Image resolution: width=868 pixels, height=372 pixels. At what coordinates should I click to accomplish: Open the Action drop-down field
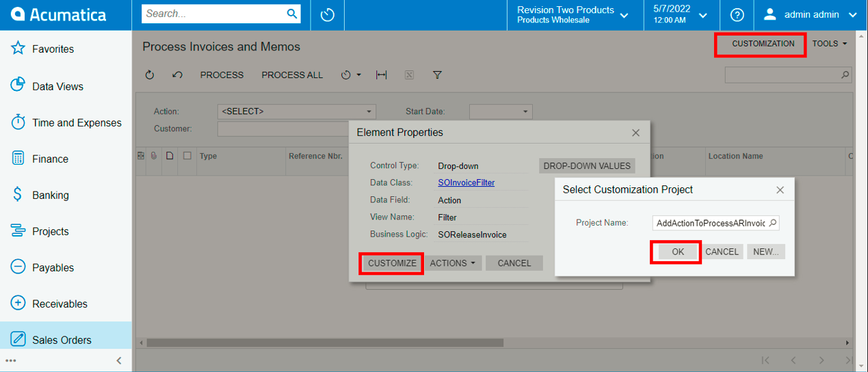coord(296,111)
